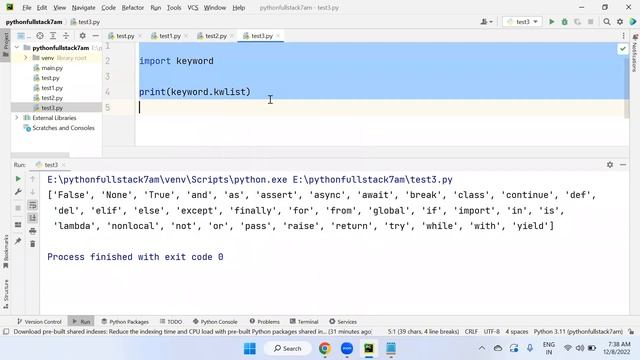Close the test3.py editor tab
Screen dimensions: 640x360
point(278,36)
